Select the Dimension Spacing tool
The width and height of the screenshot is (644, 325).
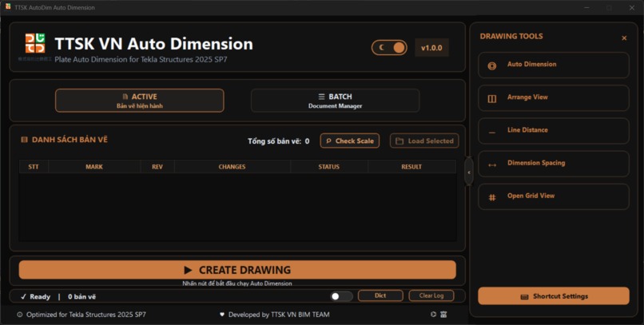coord(553,164)
